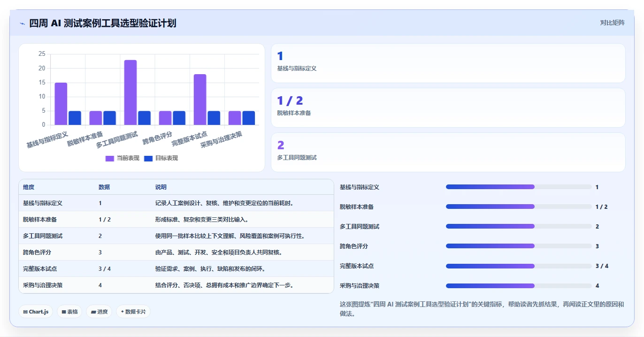Click the page title 四周 AI 测试案例工具选型验证计划
The height and width of the screenshot is (337, 644).
pos(103,23)
